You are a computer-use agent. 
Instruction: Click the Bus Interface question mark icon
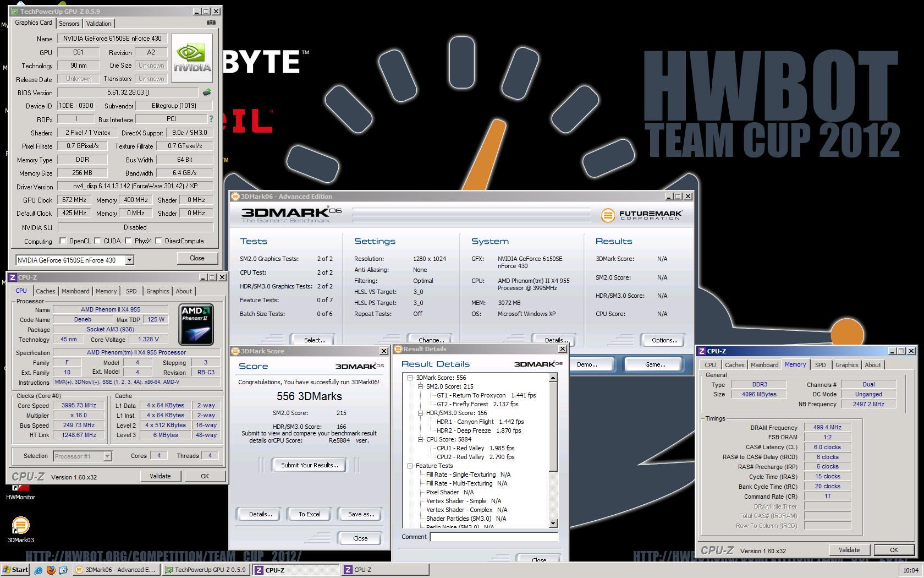point(211,119)
